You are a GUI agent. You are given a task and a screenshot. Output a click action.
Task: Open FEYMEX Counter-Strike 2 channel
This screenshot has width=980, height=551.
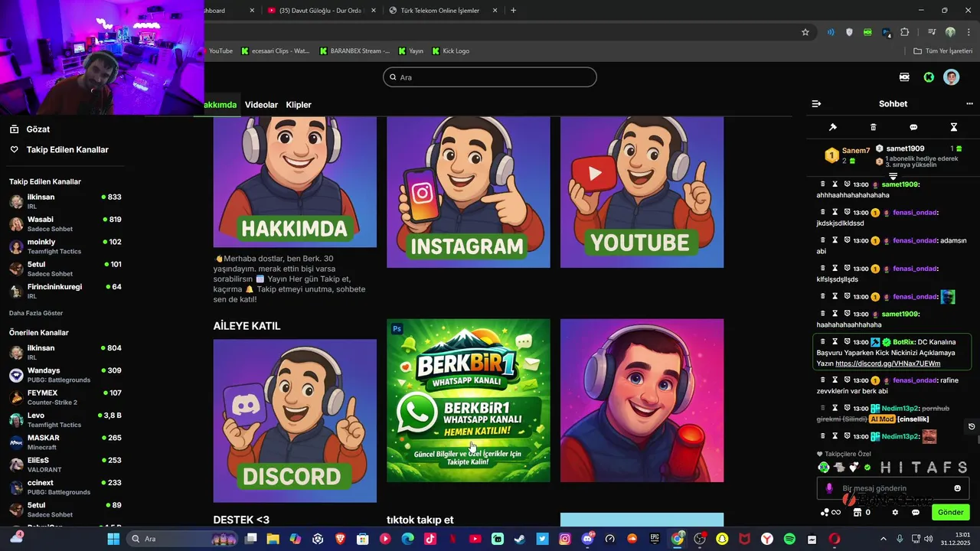[65, 397]
